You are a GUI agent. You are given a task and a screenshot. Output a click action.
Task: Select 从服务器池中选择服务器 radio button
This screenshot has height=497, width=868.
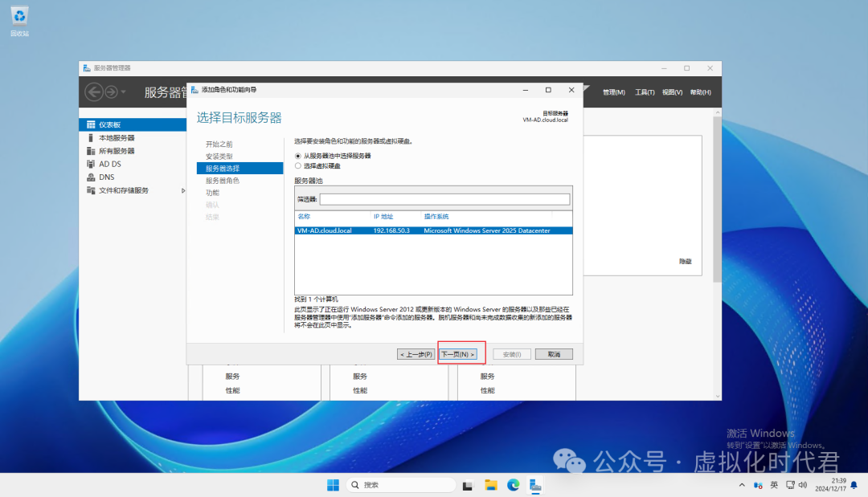(299, 156)
